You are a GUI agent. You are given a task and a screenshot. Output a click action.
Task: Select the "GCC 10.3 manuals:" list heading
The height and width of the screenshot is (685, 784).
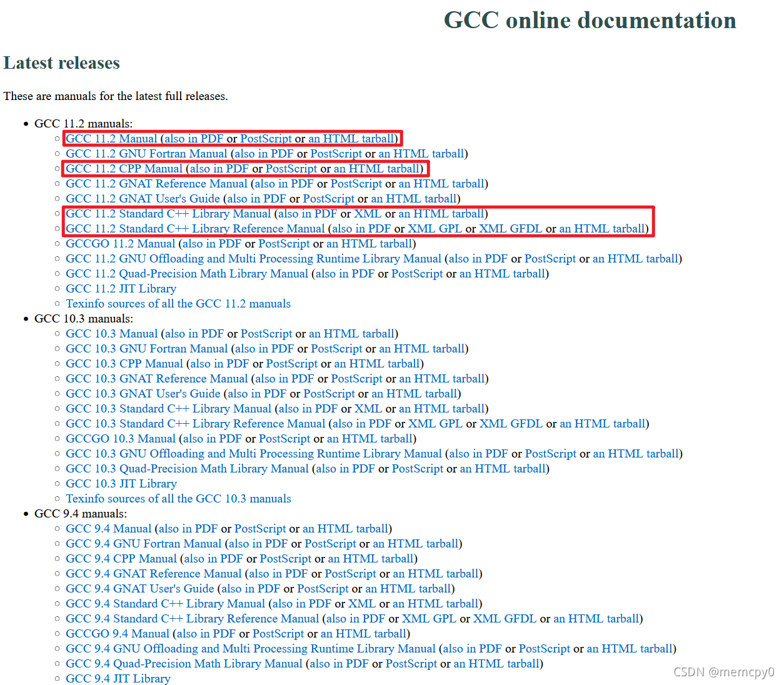tap(84, 319)
